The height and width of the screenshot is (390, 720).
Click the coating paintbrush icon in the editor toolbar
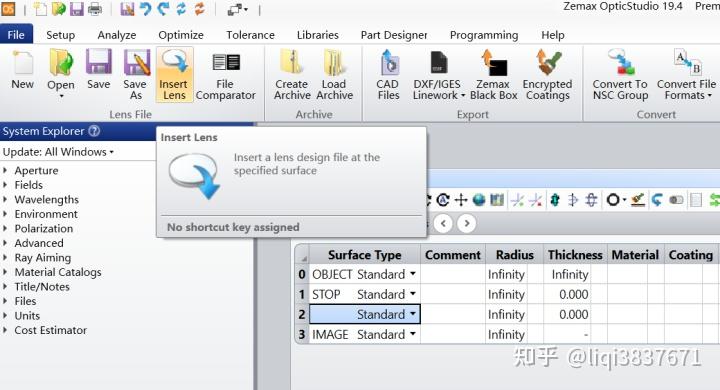638,200
